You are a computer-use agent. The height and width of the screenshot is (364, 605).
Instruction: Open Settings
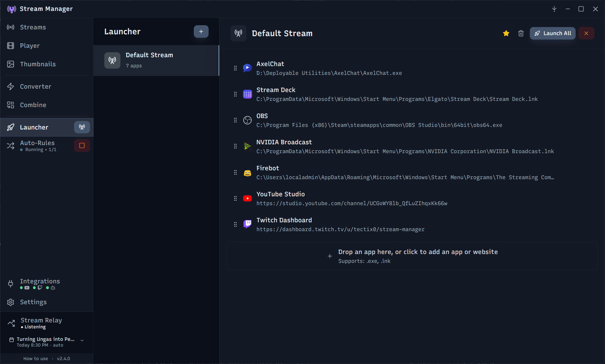tap(47, 302)
